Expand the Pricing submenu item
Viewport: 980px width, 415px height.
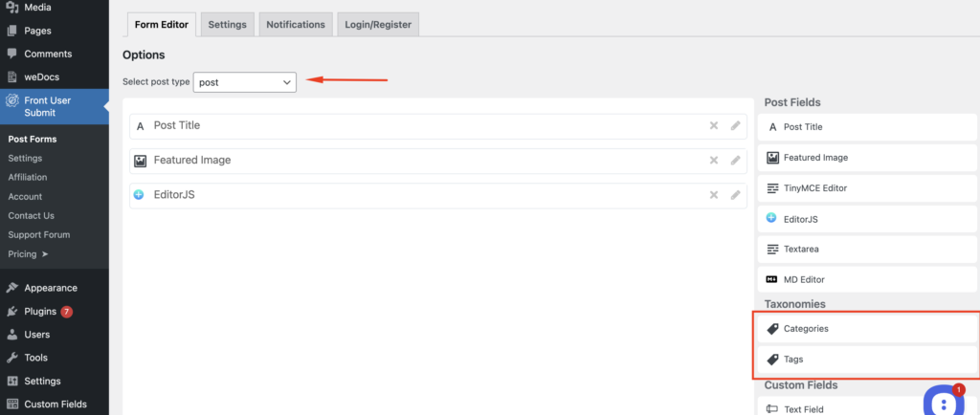28,254
